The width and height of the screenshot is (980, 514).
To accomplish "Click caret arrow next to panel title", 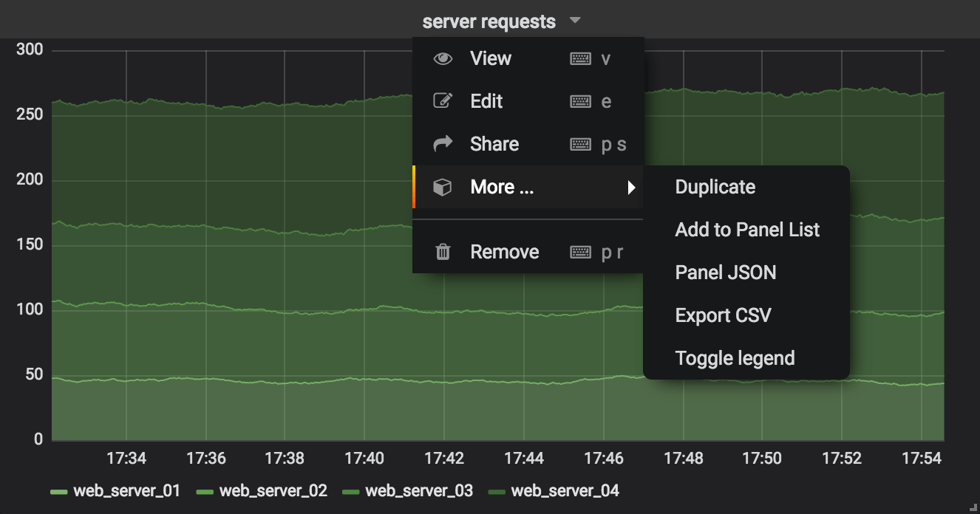I will [576, 21].
